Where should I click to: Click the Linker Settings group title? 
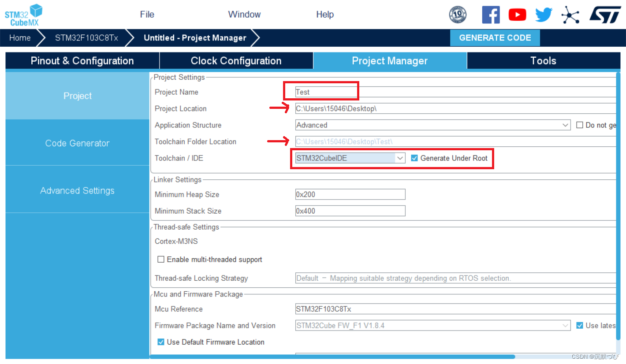coord(177,180)
